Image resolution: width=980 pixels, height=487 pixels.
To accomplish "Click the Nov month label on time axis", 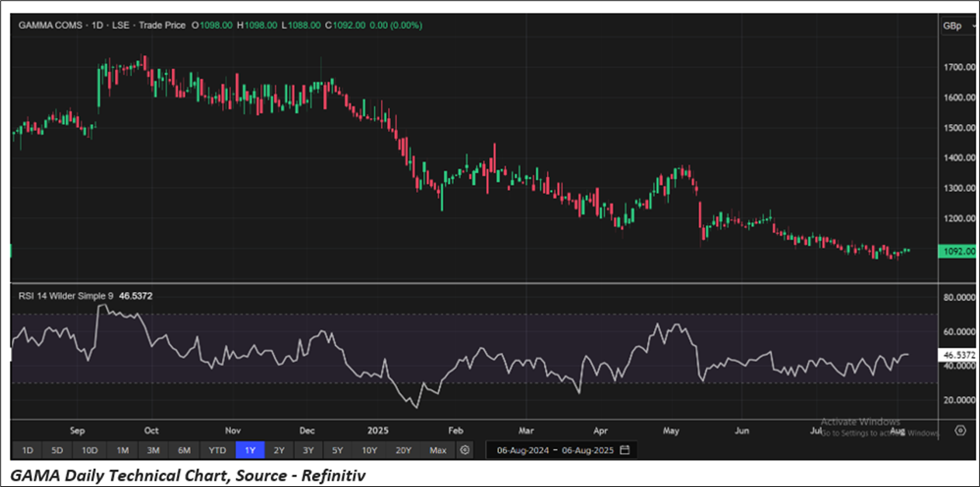I will click(x=234, y=430).
